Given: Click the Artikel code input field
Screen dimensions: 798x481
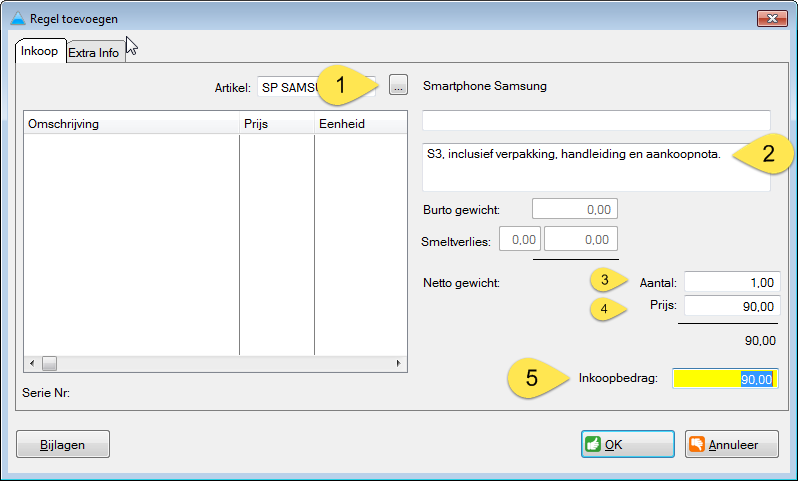Looking at the screenshot, I should tap(288, 87).
